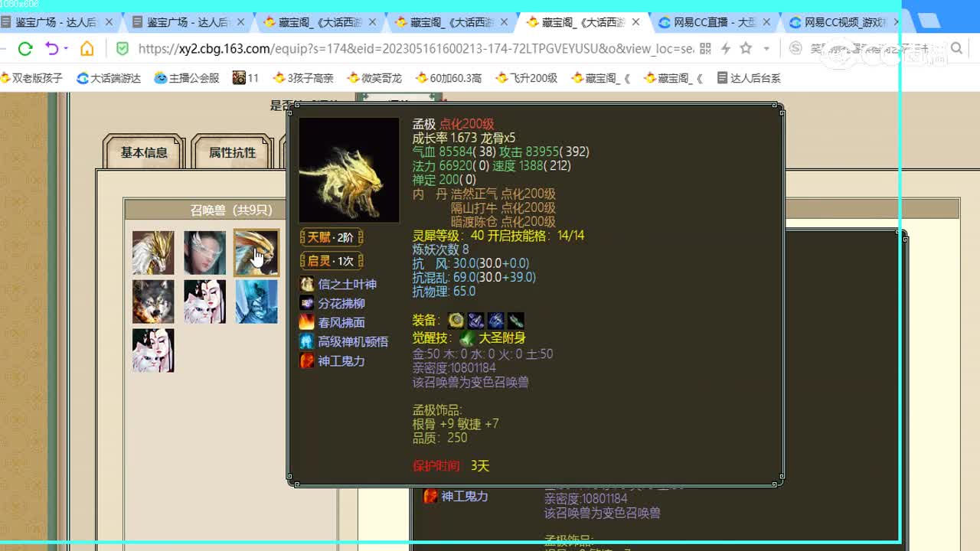Open the history dropdown beside the undo arrow
980x551 pixels.
click(x=66, y=49)
